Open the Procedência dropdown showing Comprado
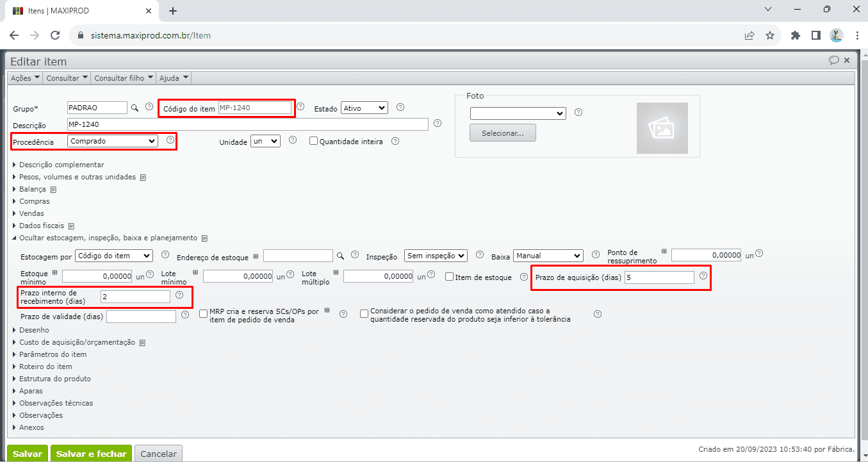Viewport: 868px width, 462px height. pos(113,141)
